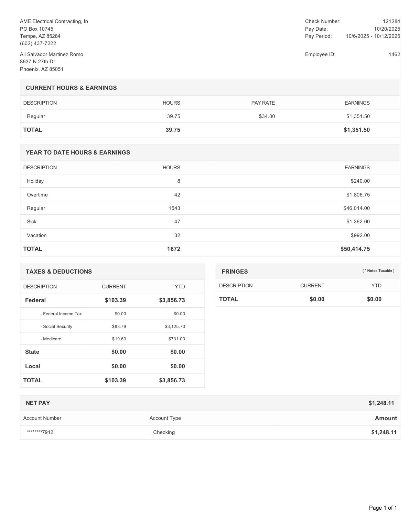Click the Social Security current amount $83.79

point(119,326)
